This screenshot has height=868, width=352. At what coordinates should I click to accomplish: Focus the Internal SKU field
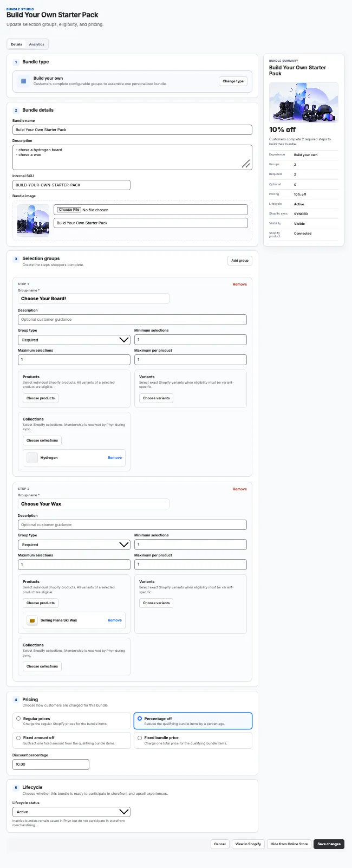71,185
